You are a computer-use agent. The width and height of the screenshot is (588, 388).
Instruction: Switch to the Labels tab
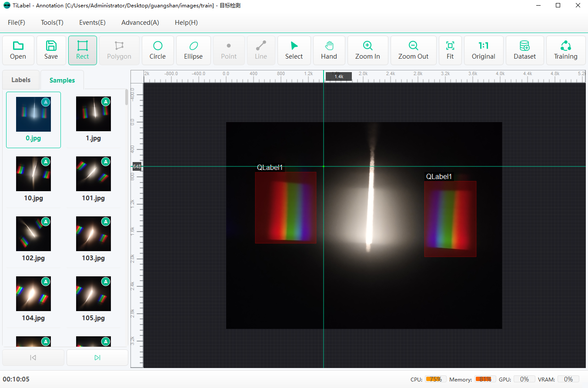tap(20, 80)
